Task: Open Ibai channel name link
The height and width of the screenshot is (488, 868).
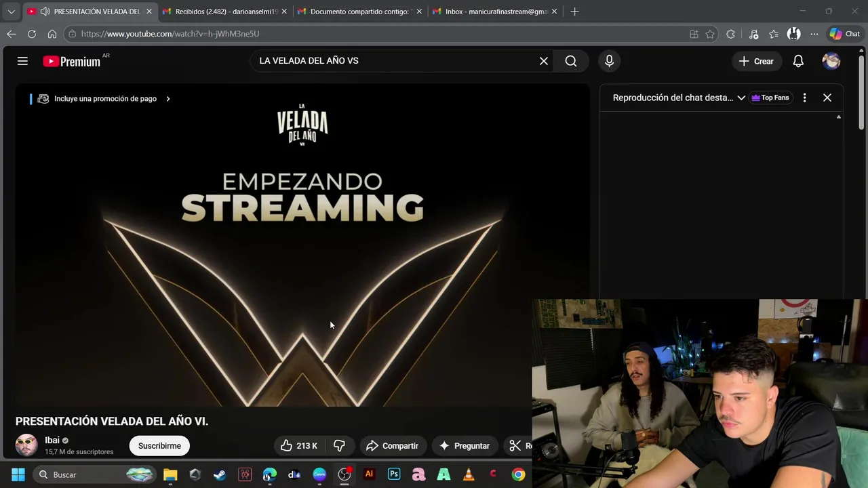Action: click(52, 441)
